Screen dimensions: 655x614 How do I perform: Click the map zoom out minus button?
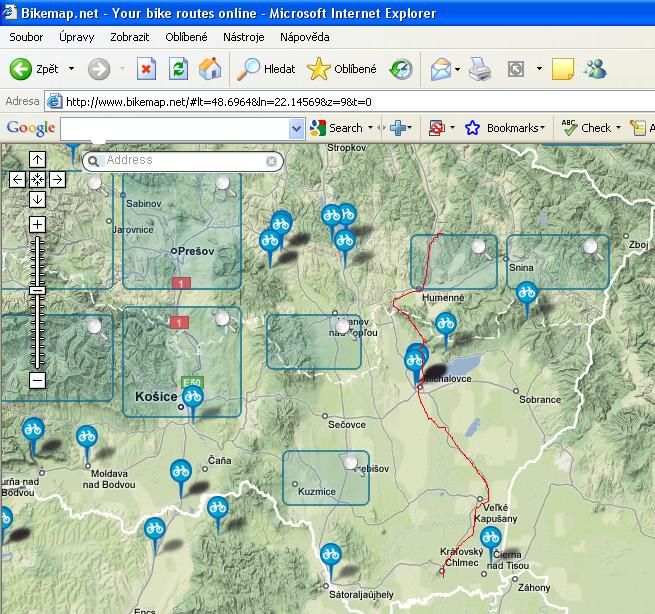tap(37, 380)
